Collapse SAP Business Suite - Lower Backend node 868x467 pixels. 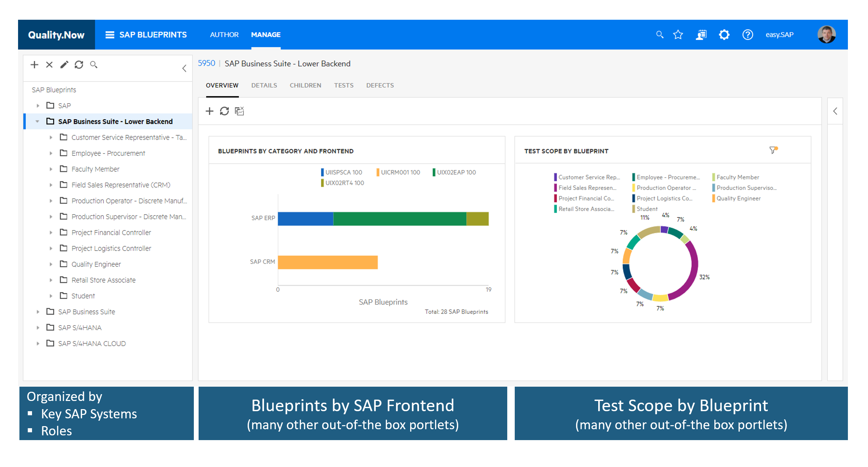pos(37,122)
